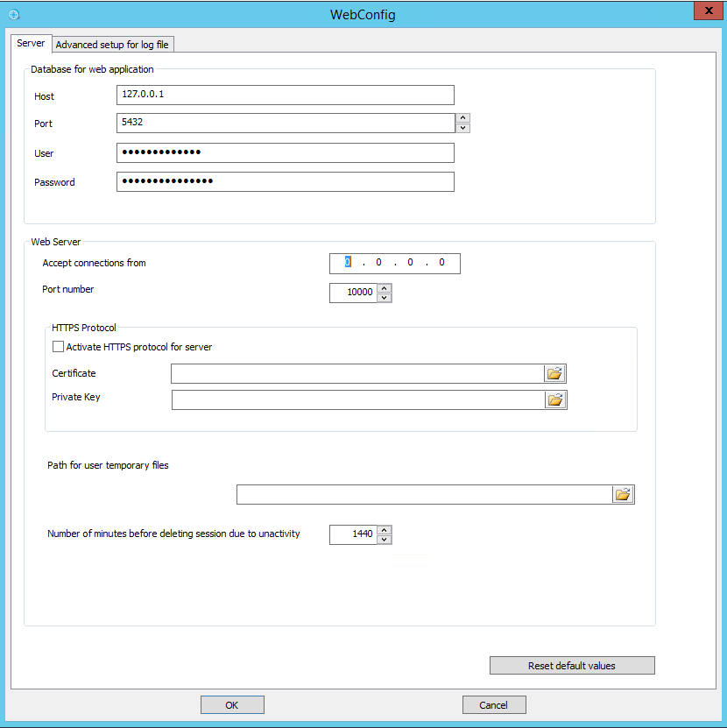
Task: Decrease the database Port value
Action: pos(463,128)
